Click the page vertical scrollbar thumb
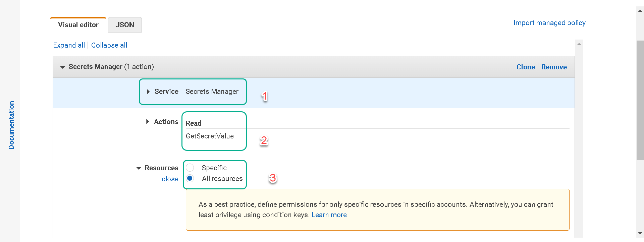Viewport: 644px width, 242px height. [x=640, y=100]
